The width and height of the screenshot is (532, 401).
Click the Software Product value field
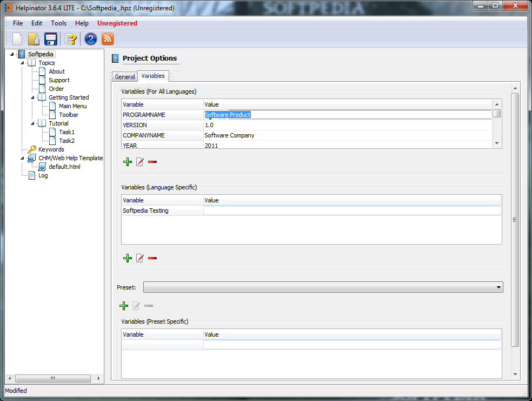coord(348,115)
